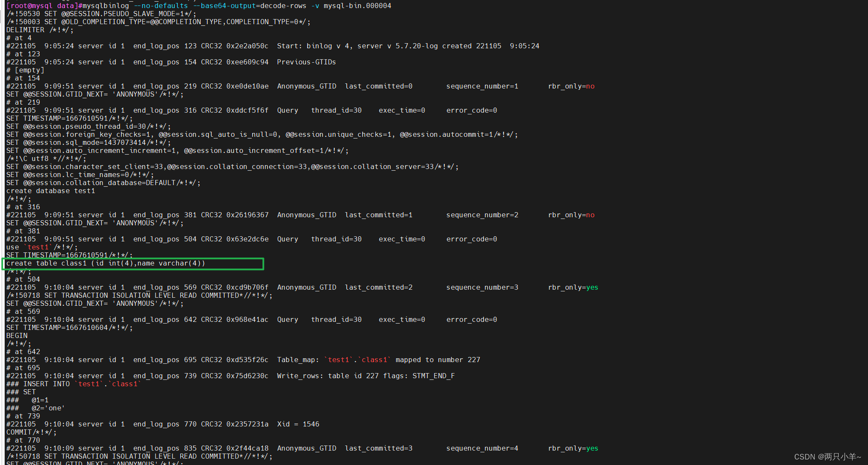Click the '# at 219' line
The image size is (868, 465).
coord(23,102)
